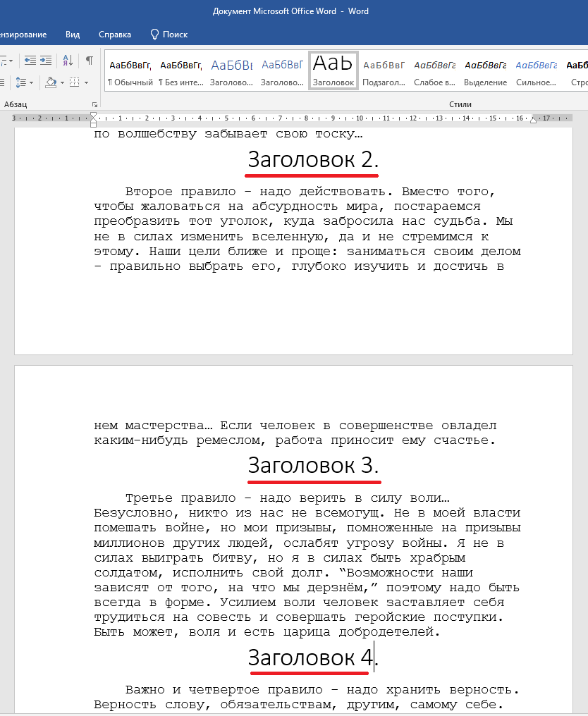This screenshot has height=716, width=588.
Task: Click the heading text 'Заголовок 2.'
Action: (313, 160)
